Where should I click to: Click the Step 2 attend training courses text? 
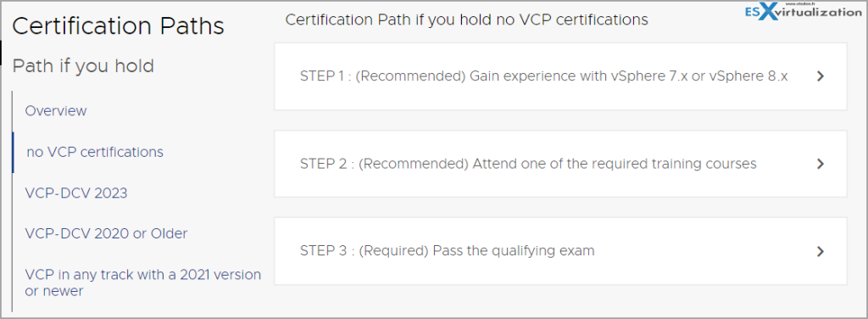pyautogui.click(x=528, y=164)
